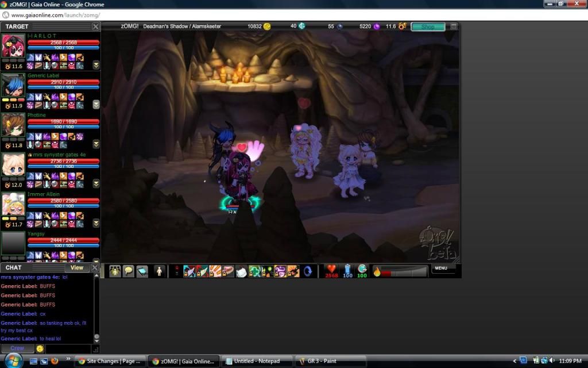Image resolution: width=588 pixels, height=368 pixels.
Task: Use the green cross healing ring
Action: click(x=254, y=271)
